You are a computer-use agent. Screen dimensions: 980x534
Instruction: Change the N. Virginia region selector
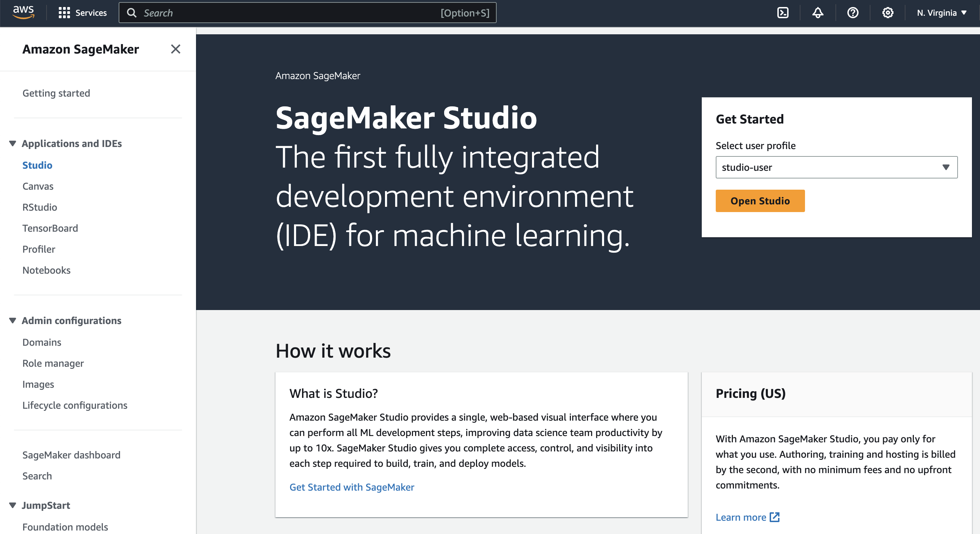point(941,13)
